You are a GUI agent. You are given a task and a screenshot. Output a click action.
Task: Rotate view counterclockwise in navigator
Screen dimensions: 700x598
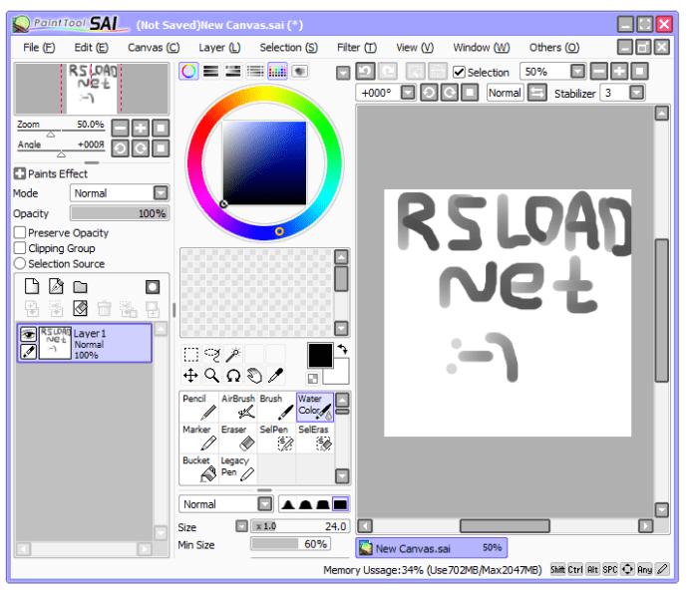120,149
